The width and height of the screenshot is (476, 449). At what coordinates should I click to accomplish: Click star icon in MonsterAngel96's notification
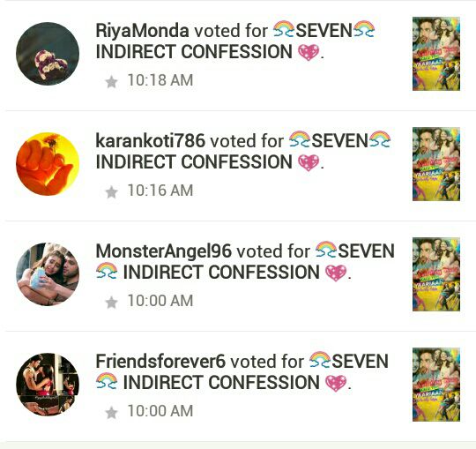pyautogui.click(x=111, y=303)
